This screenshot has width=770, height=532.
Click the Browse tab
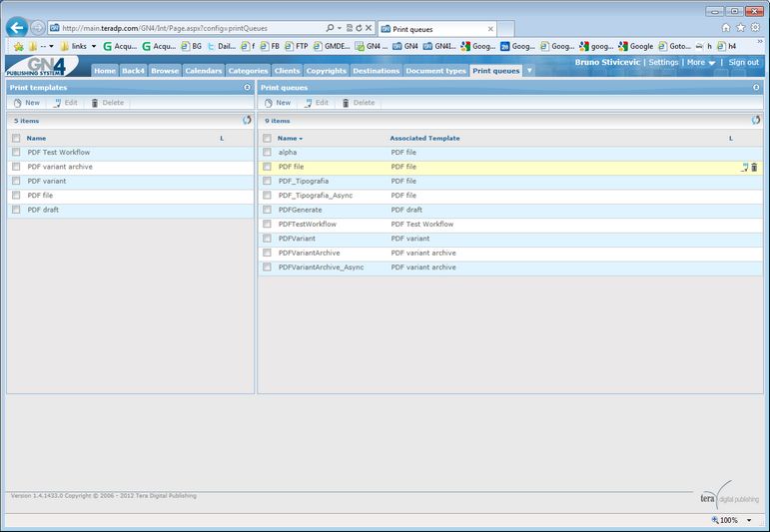[165, 71]
